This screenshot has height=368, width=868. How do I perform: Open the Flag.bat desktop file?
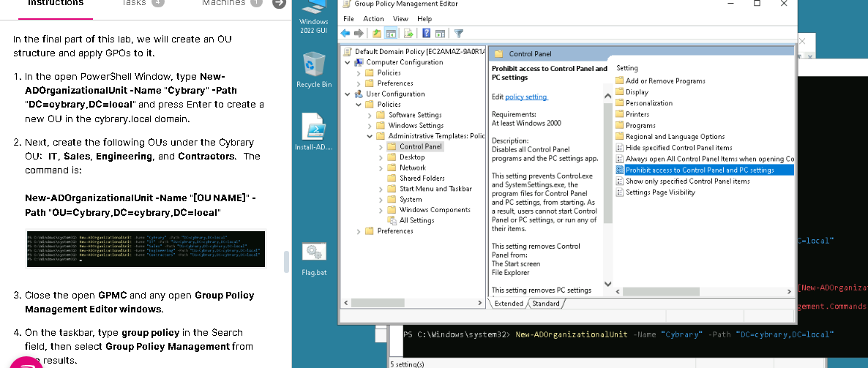point(314,255)
